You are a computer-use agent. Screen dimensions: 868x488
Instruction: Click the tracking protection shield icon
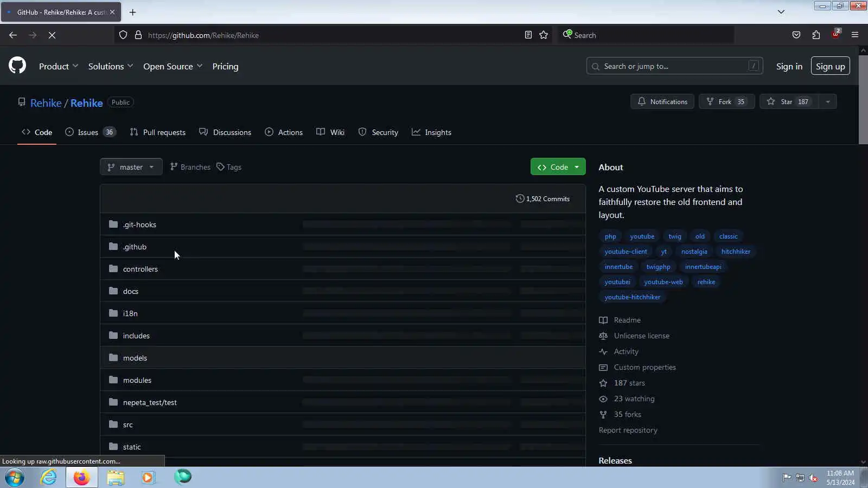click(x=123, y=35)
